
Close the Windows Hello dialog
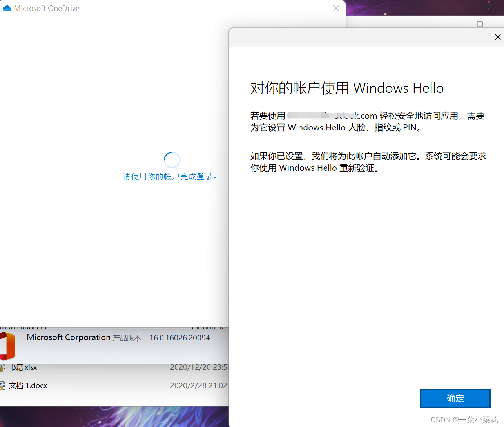497,37
